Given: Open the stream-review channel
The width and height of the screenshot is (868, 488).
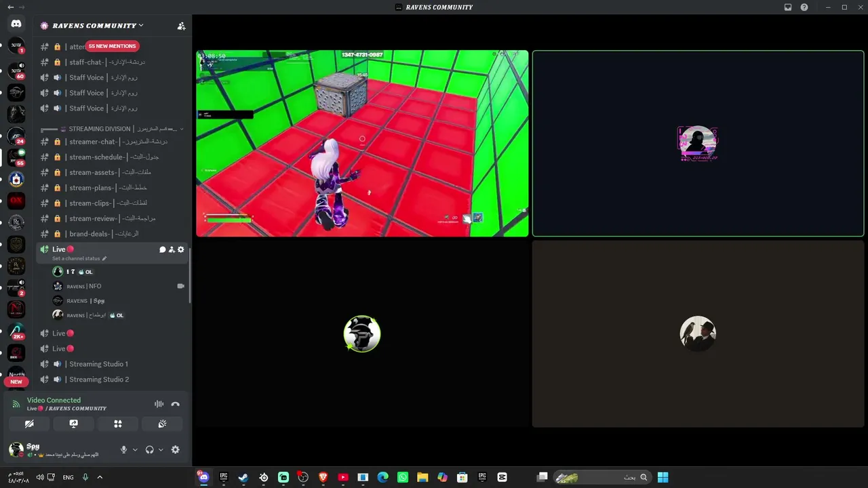Looking at the screenshot, I should pyautogui.click(x=113, y=218).
